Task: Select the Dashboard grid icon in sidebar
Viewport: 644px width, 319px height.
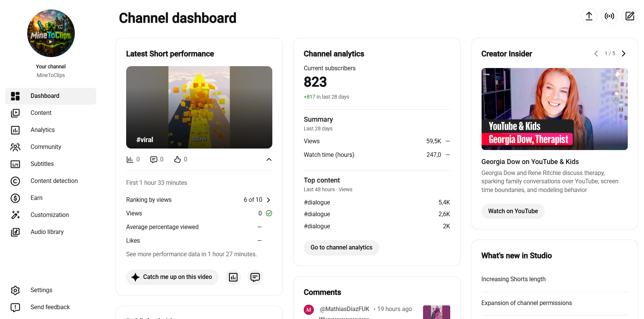Action: [x=15, y=96]
